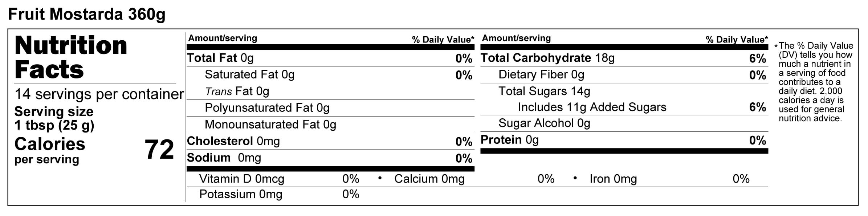Image resolution: width=868 pixels, height=216 pixels.
Task: Click the "Monounsaturated Fat 0g" entry
Action: click(x=270, y=125)
